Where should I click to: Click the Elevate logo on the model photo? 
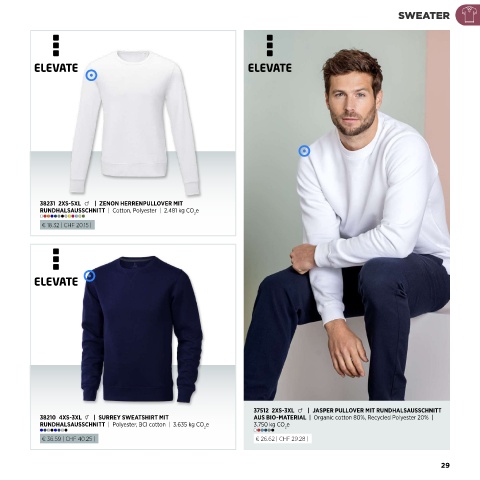[270, 54]
